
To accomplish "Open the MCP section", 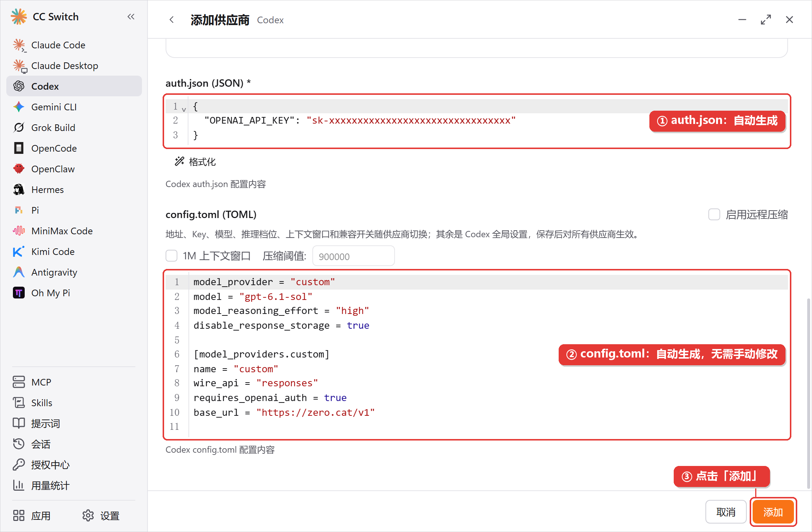I will coord(74,382).
